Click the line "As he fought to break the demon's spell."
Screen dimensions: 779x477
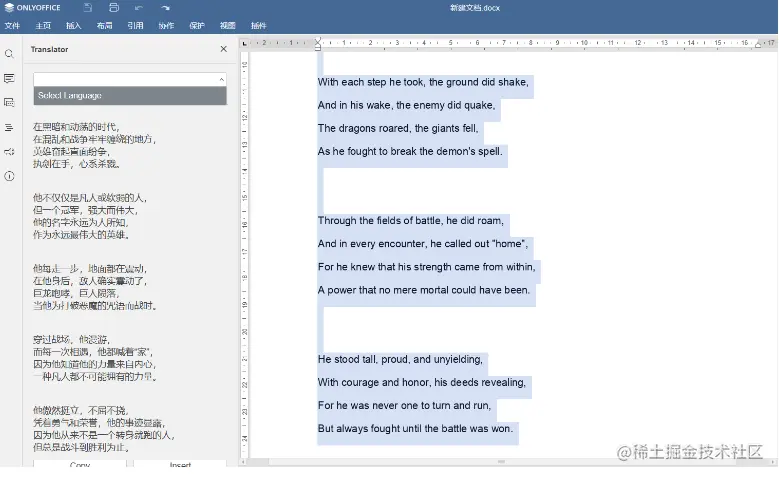tap(410, 152)
